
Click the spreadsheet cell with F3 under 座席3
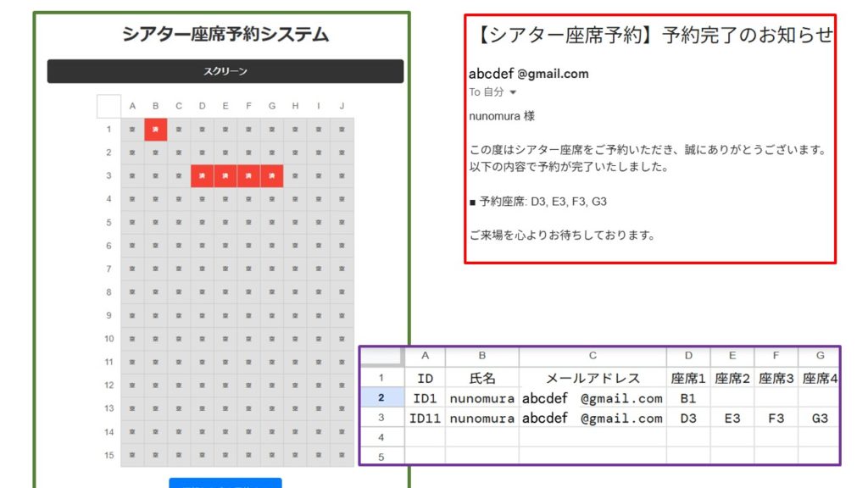(776, 418)
